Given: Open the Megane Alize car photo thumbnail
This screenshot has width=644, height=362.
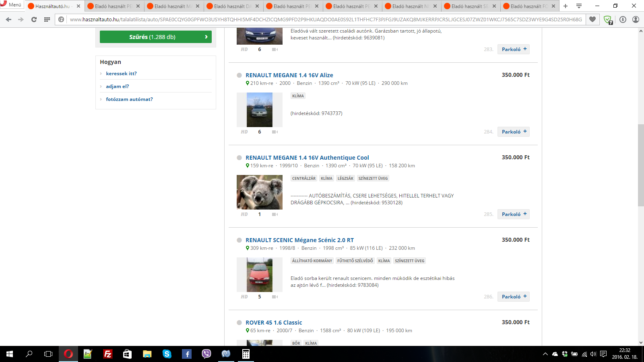Looking at the screenshot, I should pyautogui.click(x=260, y=110).
